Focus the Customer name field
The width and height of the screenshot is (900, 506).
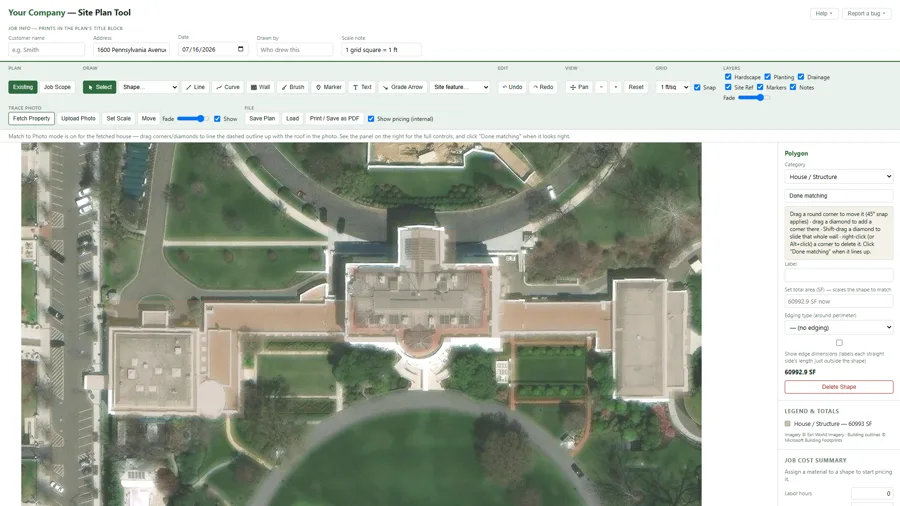coord(46,50)
